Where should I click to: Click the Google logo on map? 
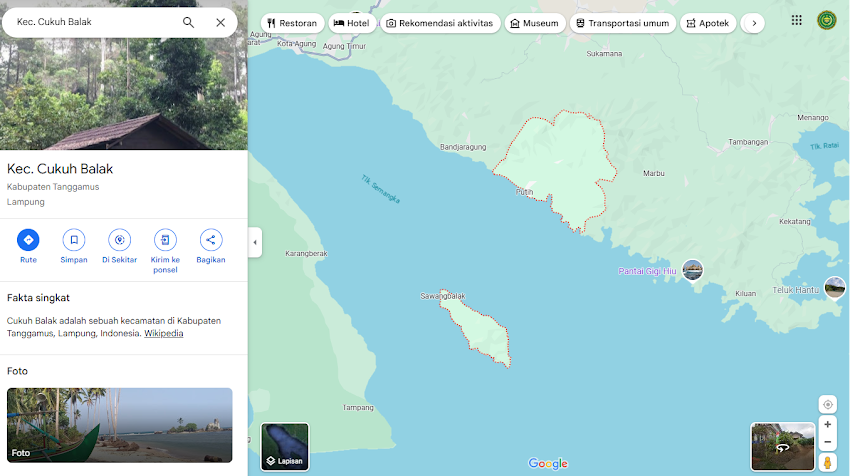[x=548, y=464]
